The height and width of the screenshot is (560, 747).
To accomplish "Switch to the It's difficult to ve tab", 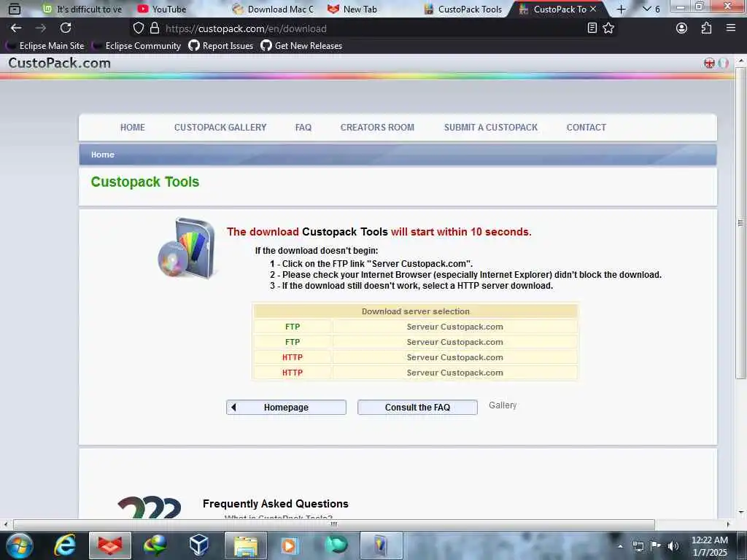I will (x=82, y=9).
